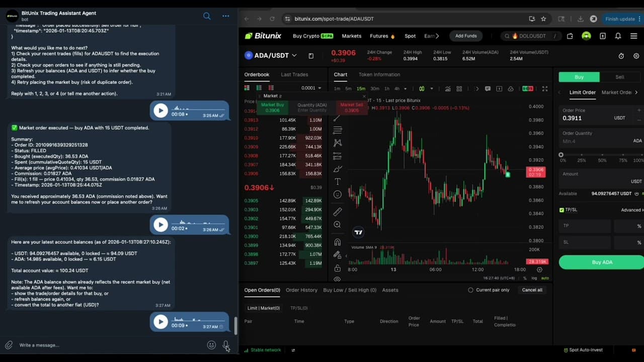Click the Cancel all button
The image size is (644, 362).
pyautogui.click(x=532, y=290)
